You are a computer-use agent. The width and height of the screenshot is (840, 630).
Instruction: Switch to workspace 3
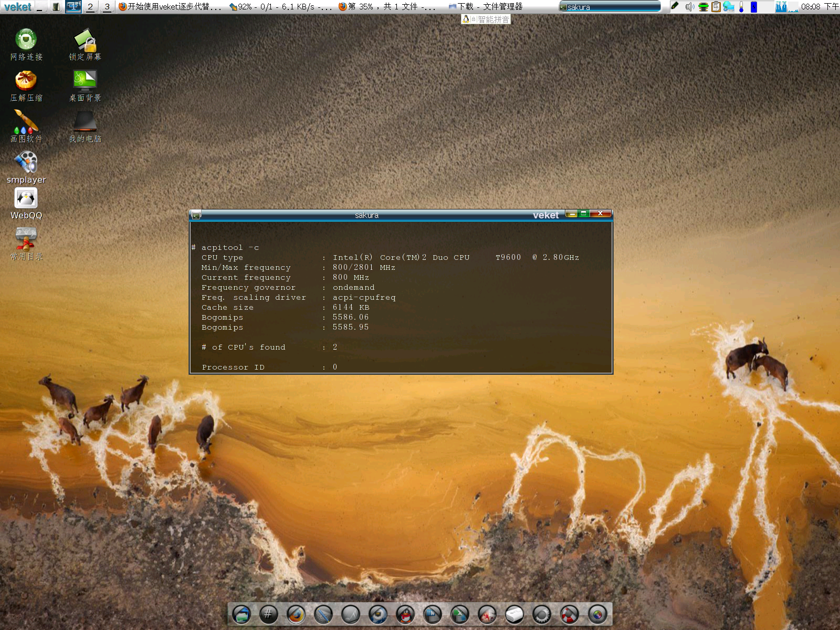(x=107, y=7)
